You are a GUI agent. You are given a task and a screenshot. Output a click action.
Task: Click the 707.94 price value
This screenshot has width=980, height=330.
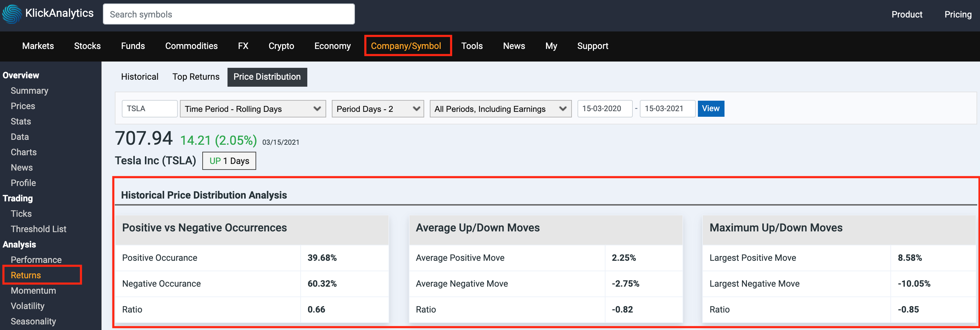(144, 138)
